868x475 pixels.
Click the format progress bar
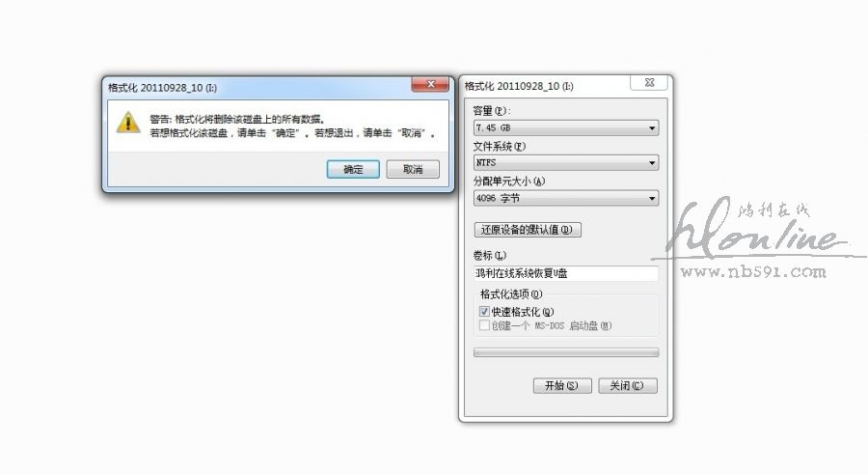click(x=566, y=352)
